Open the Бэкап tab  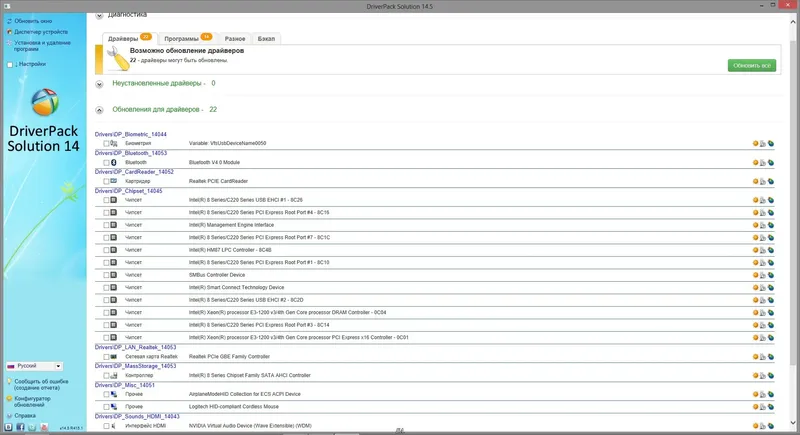point(266,38)
